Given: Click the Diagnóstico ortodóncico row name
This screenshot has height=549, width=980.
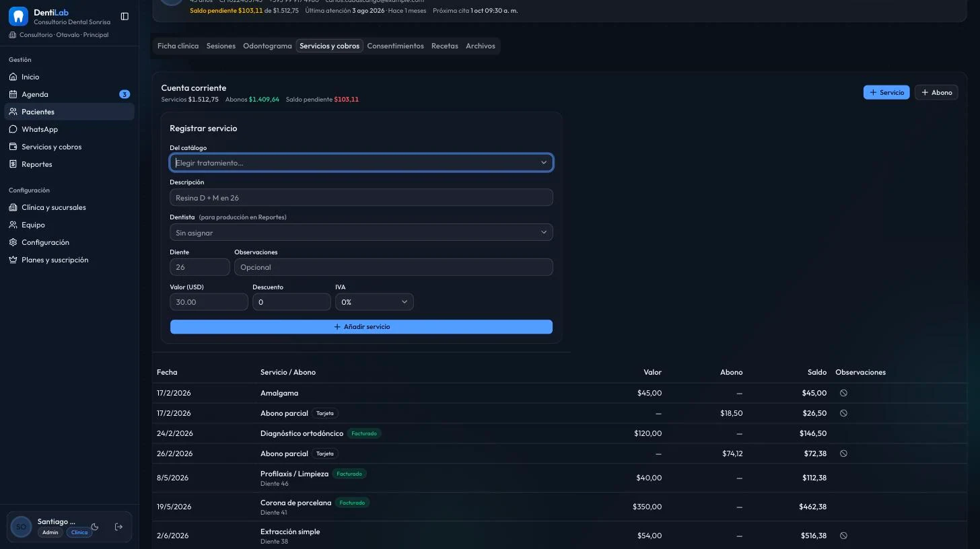Looking at the screenshot, I should pos(302,433).
